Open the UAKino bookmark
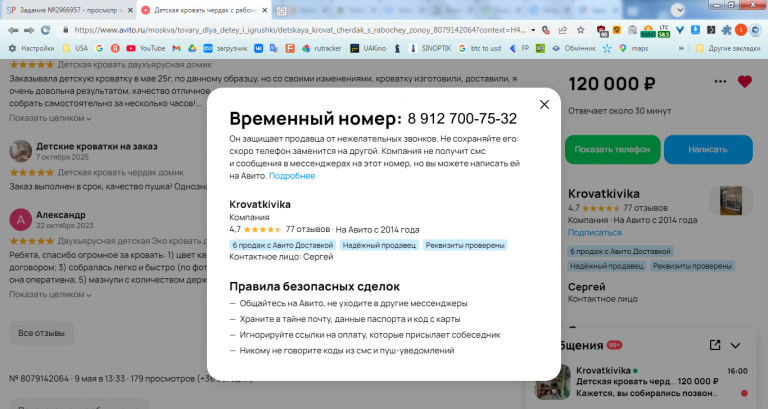Image resolution: width=768 pixels, height=409 pixels. (x=368, y=48)
